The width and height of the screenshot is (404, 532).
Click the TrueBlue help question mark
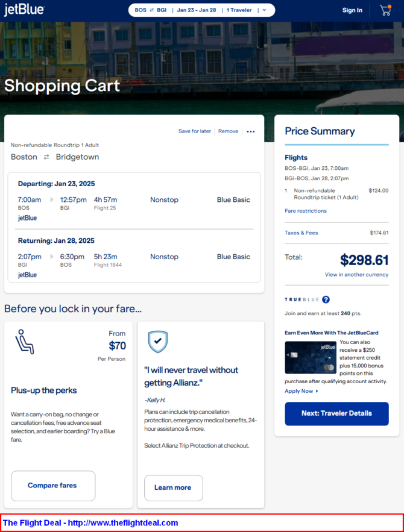326,299
